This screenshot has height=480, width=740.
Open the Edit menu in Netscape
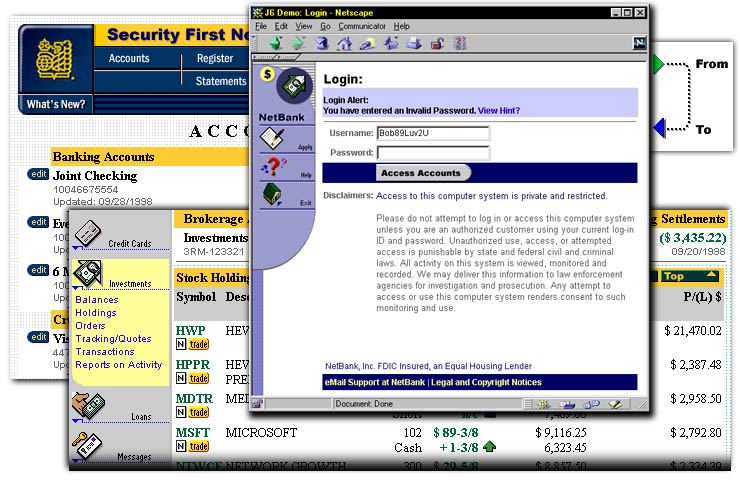point(281,26)
